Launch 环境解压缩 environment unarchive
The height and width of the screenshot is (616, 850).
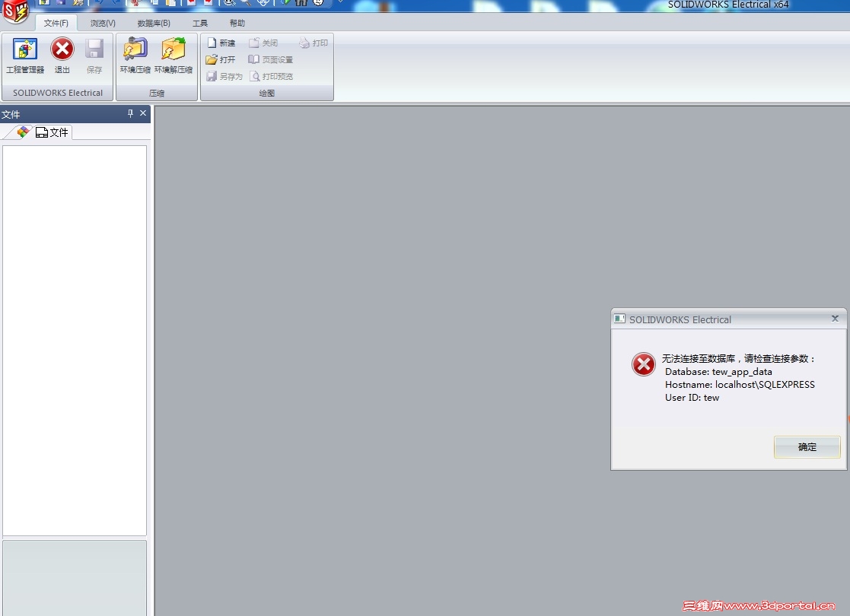click(x=174, y=56)
